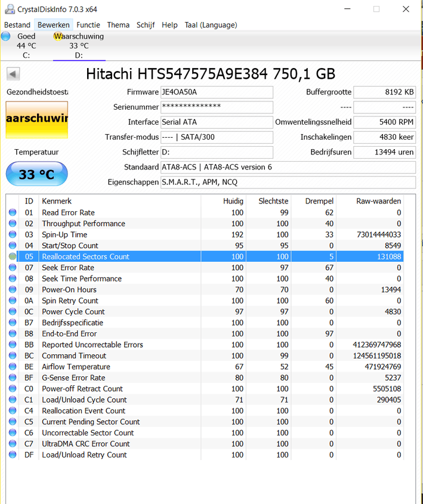Select the Airflow Temperature row text
This screenshot has height=504, width=423.
76,366
